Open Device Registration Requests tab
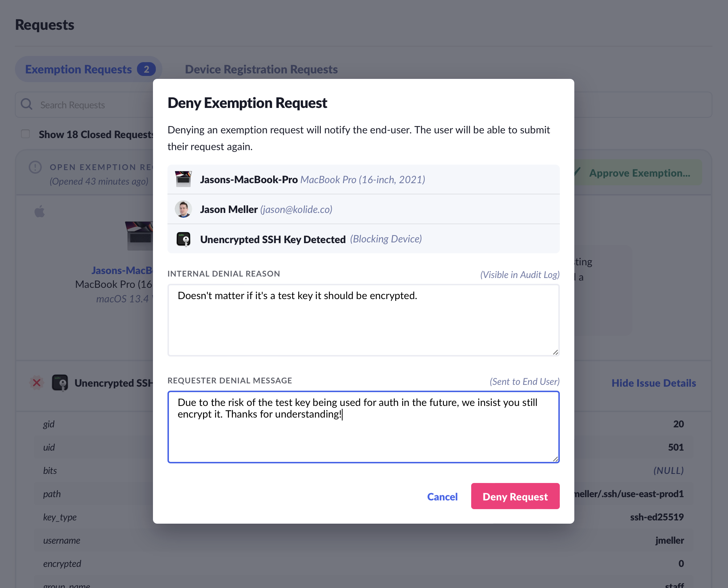The image size is (728, 588). point(261,69)
